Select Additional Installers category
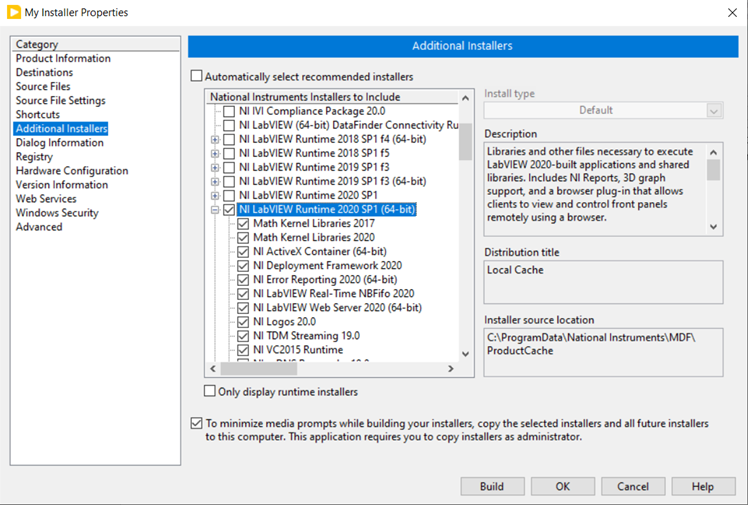 point(61,128)
